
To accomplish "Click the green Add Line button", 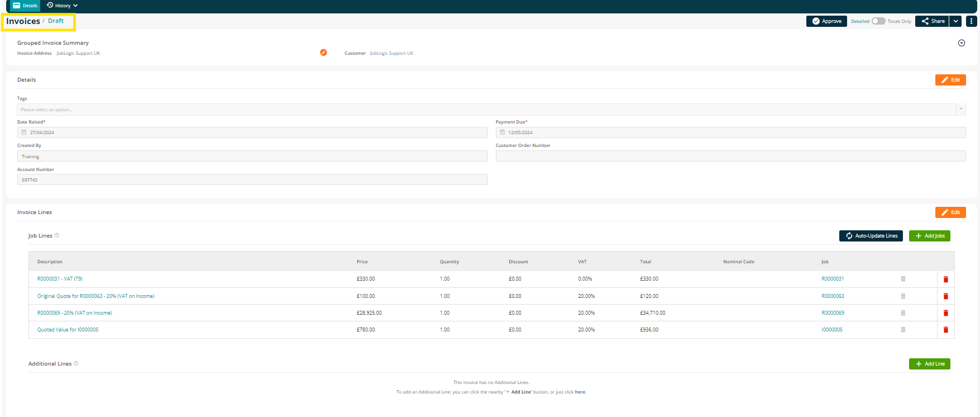I will pos(930,364).
